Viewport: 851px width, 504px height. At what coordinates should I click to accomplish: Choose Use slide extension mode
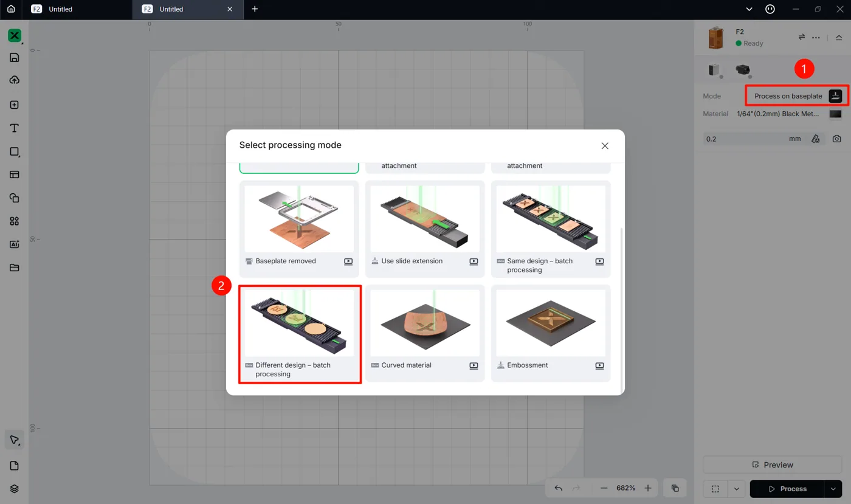(425, 229)
